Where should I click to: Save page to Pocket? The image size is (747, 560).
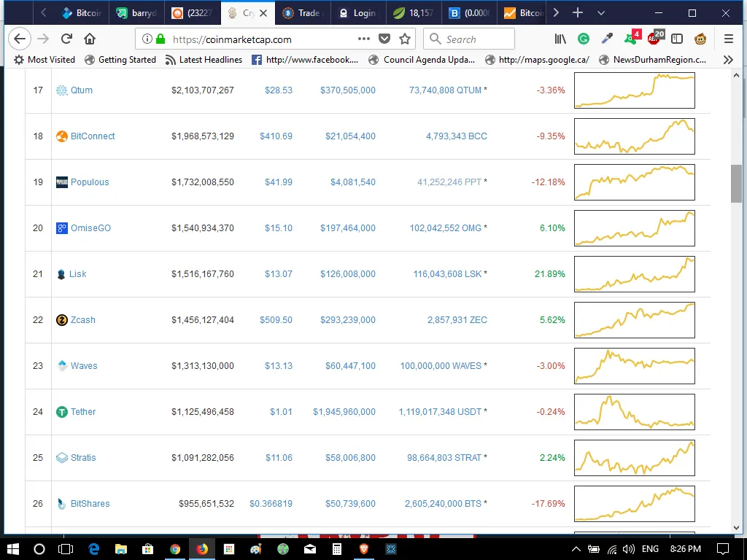[x=384, y=39]
